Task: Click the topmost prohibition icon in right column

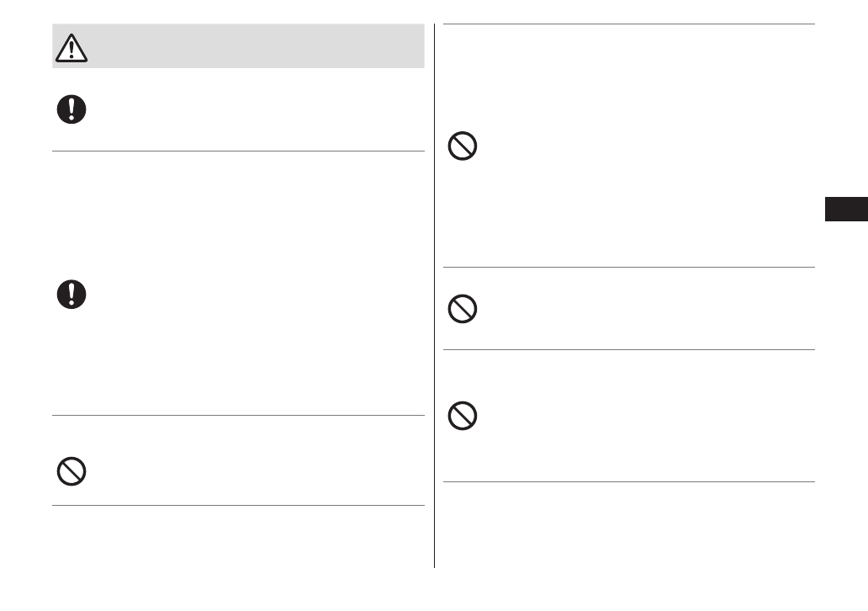Action: coord(463,147)
